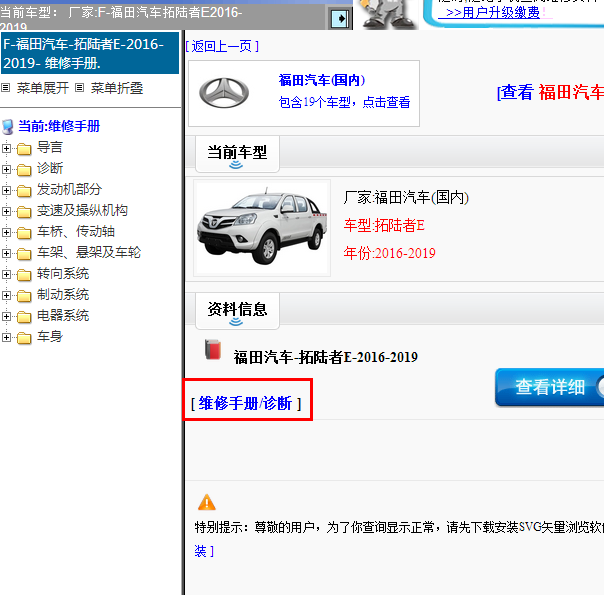Expand the 车桥、传动轴 tree node
This screenshot has height=595, width=604.
[x=6, y=232]
